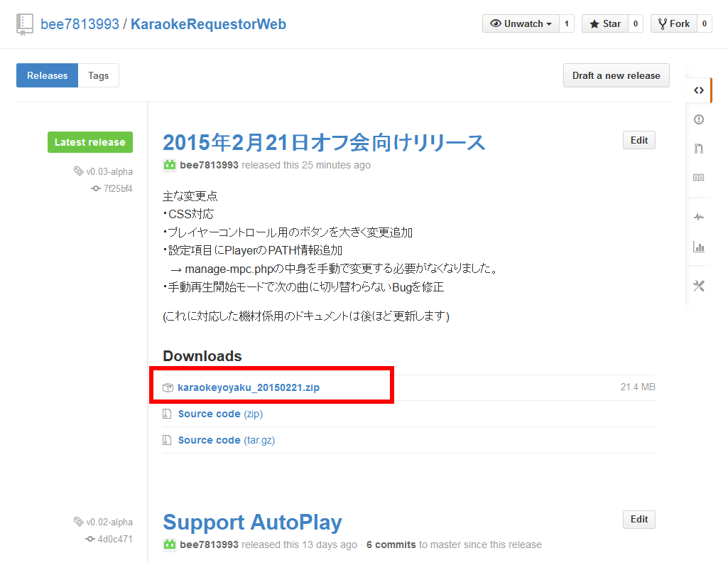Open the Settings tools icon in sidebar
Screen dimensions: 728x563
pos(699,286)
